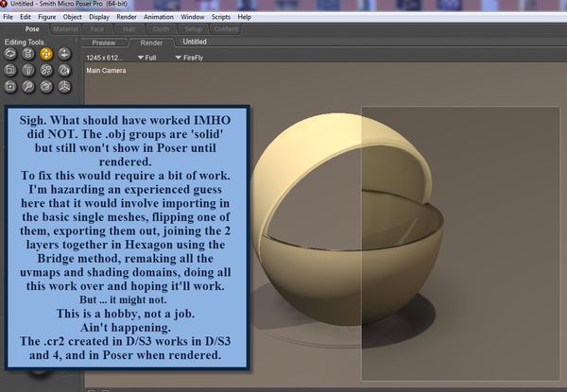
Task: Open the Full render quality dropdown
Action: pos(147,58)
